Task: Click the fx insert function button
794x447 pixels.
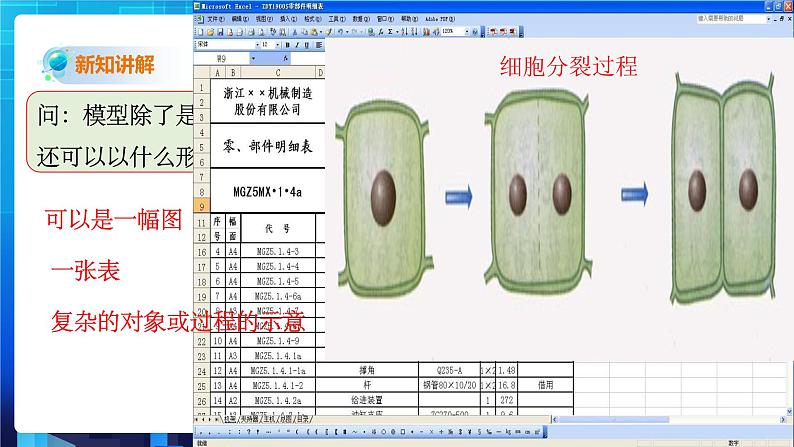Action: coord(286,59)
